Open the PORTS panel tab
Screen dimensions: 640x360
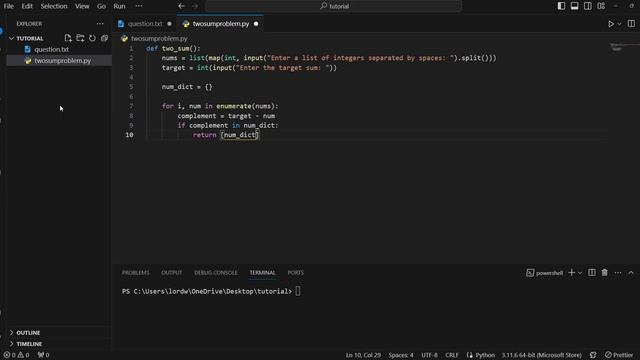point(296,273)
